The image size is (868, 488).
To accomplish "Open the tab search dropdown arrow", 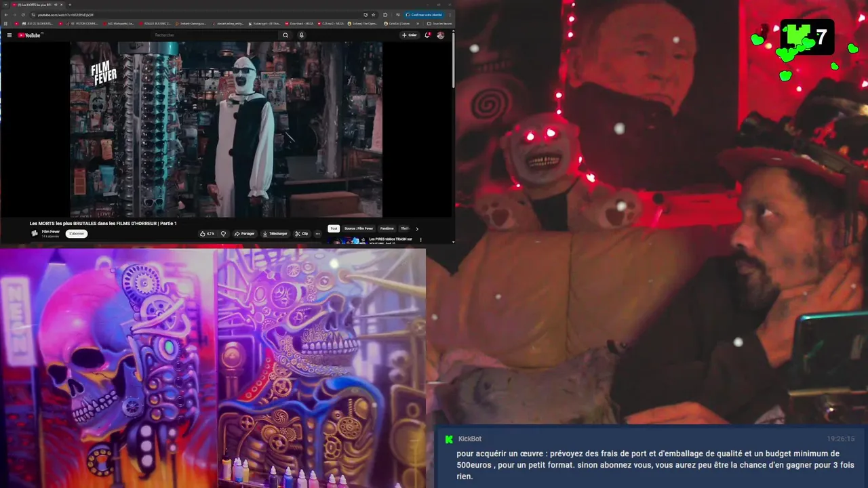I will (x=5, y=5).
